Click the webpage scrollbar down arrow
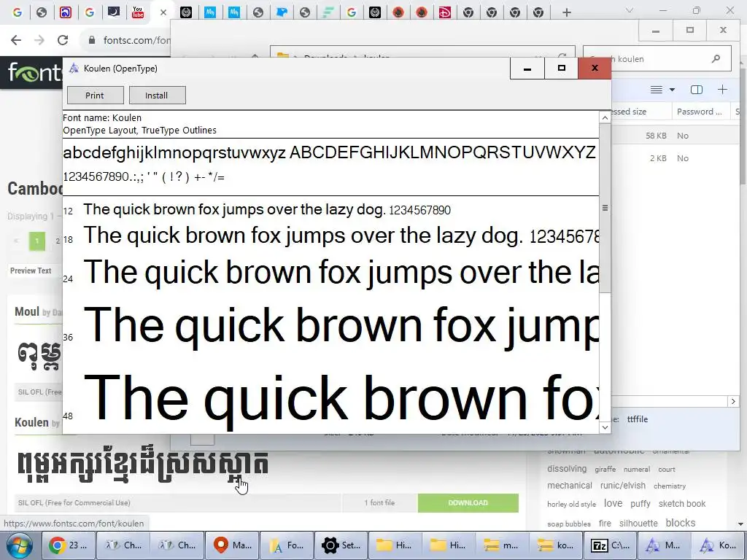This screenshot has height=560, width=747. tap(741, 524)
